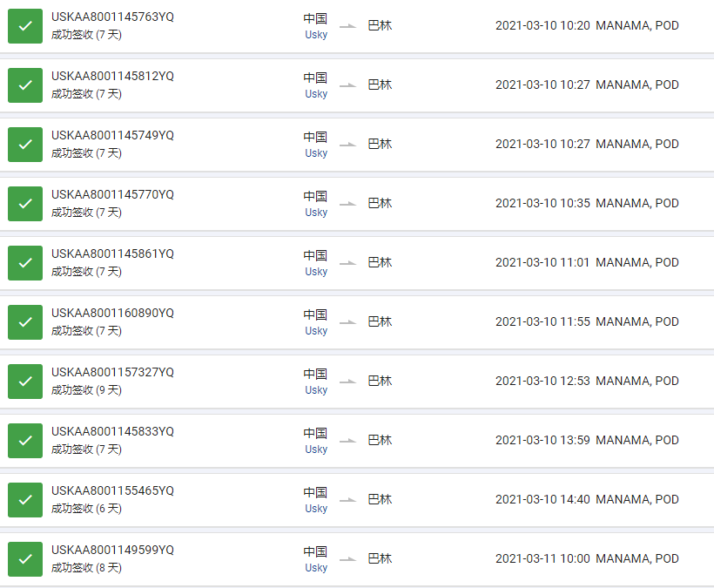
Task: Click Usky carrier link for USKAA8001157327YQ
Action: point(316,390)
